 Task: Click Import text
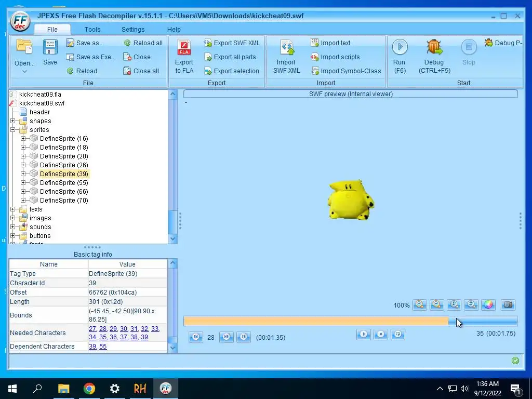coord(330,43)
